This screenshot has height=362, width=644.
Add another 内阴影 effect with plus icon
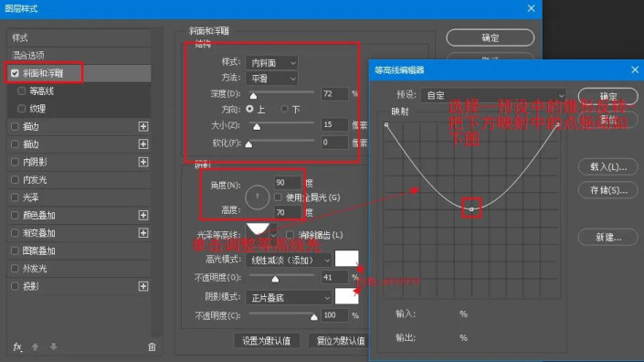coord(143,162)
